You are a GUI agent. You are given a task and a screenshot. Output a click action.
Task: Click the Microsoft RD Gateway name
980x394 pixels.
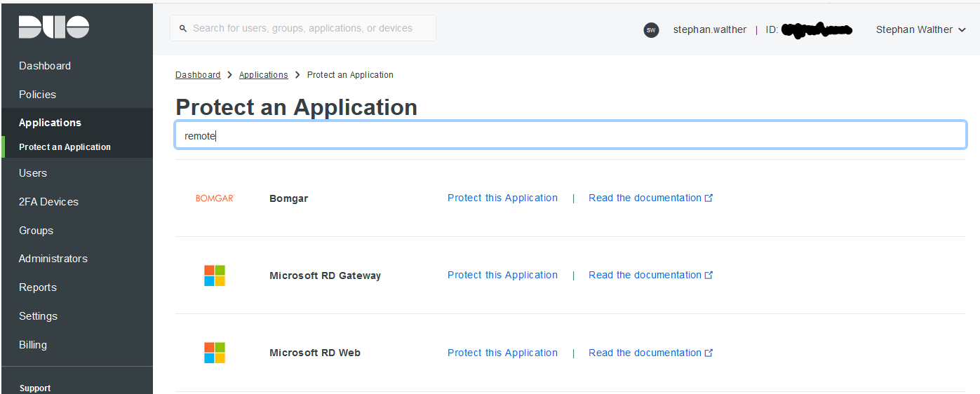tap(325, 276)
